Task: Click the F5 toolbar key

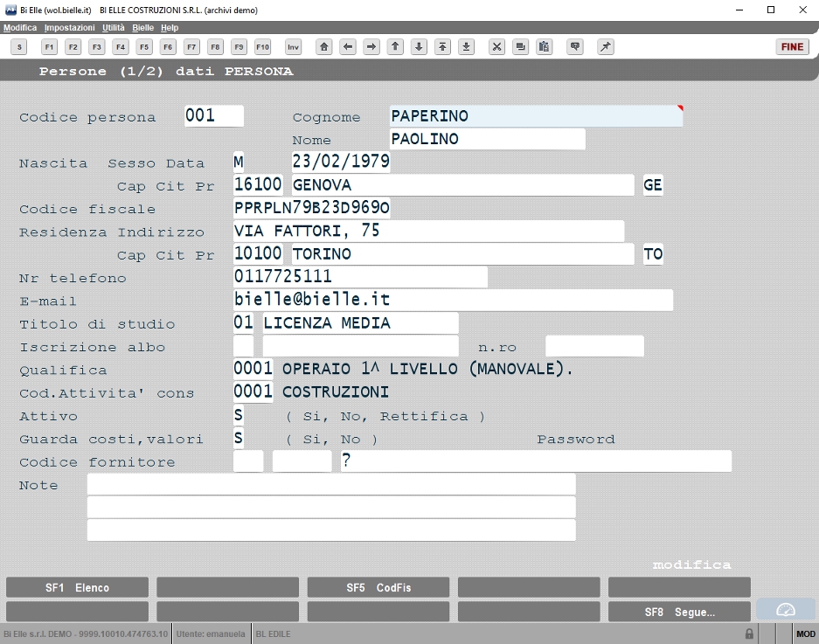Action: pos(144,47)
